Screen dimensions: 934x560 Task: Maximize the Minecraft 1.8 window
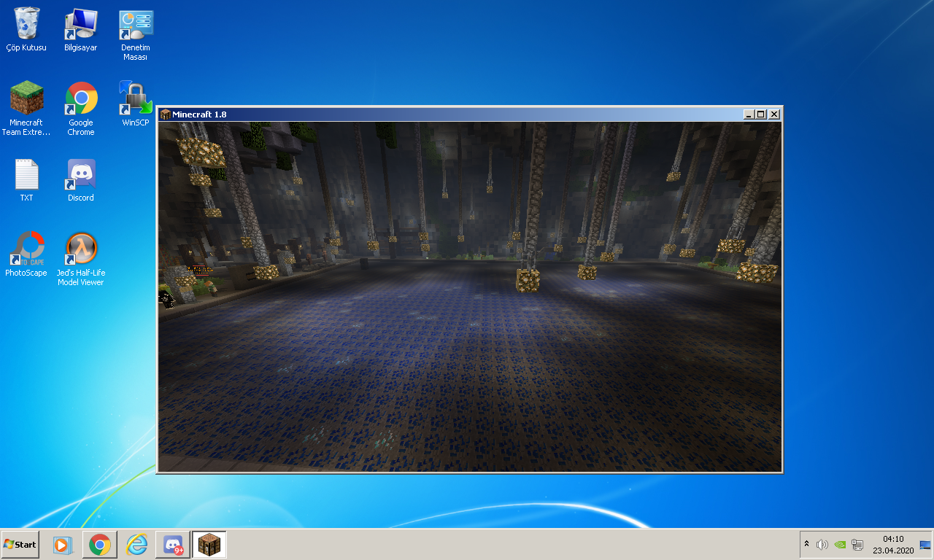click(x=761, y=114)
